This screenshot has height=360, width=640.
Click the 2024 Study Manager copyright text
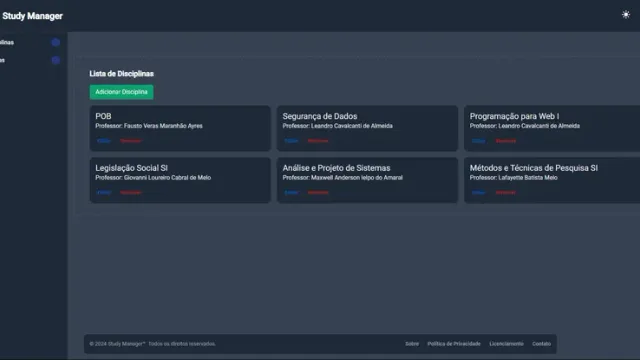(x=152, y=344)
